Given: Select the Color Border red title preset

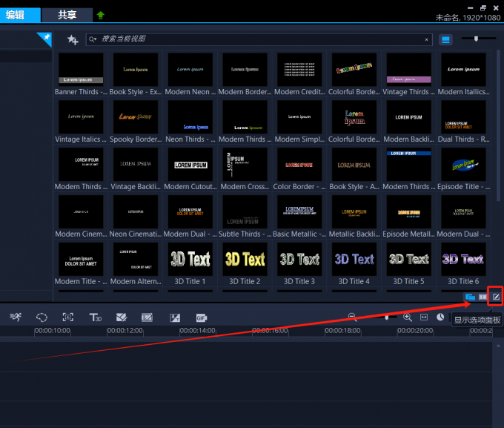Looking at the screenshot, I should [x=299, y=164].
